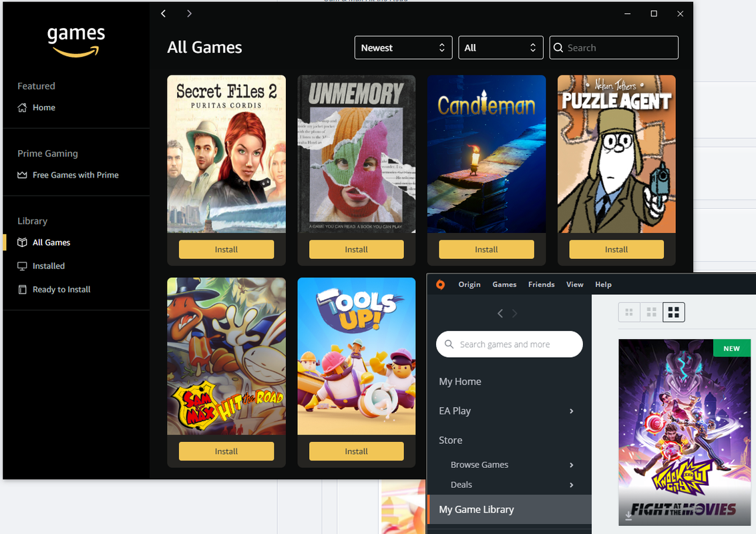Minimize the Amazon Games window
This screenshot has height=534, width=756.
(x=627, y=13)
